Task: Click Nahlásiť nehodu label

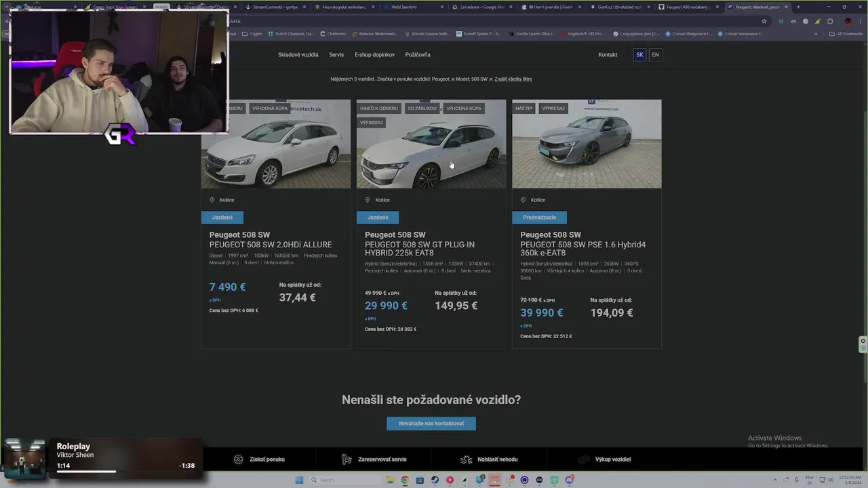Action: coord(498,460)
